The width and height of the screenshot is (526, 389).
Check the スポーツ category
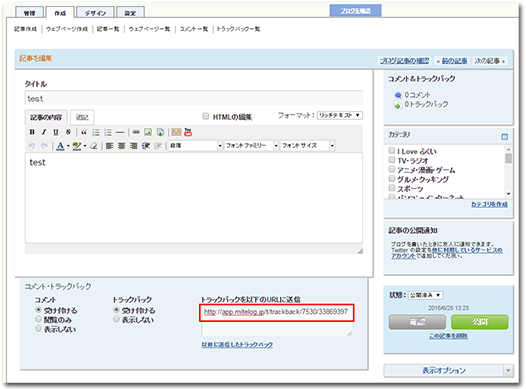[x=391, y=188]
